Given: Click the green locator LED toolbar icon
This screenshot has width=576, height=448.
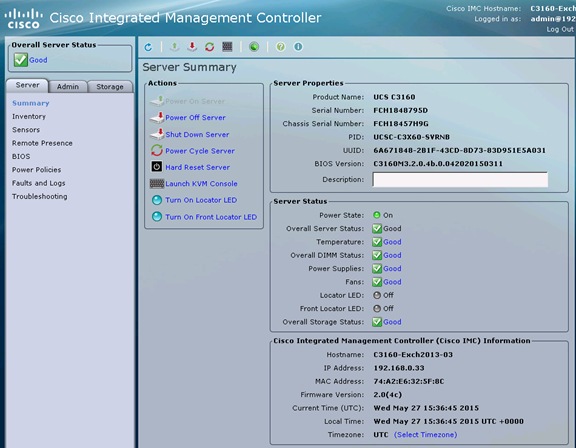Looking at the screenshot, I should 254,47.
